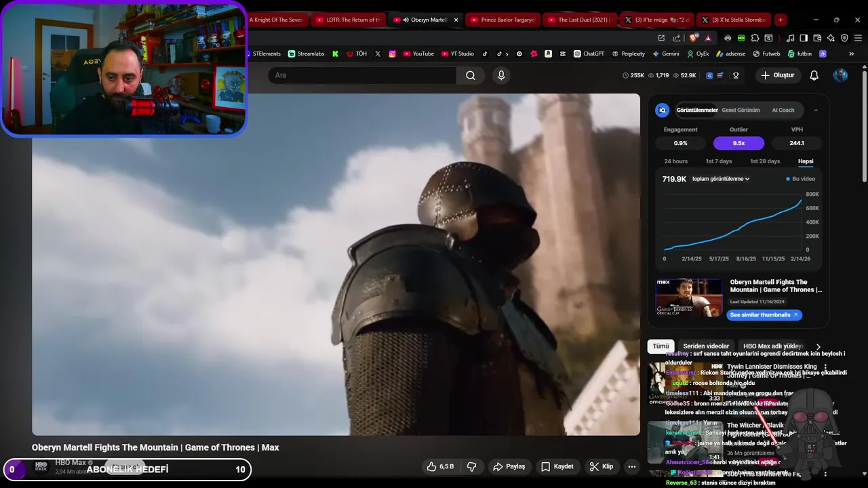Open the Leo AI sparkle icon

[831, 38]
